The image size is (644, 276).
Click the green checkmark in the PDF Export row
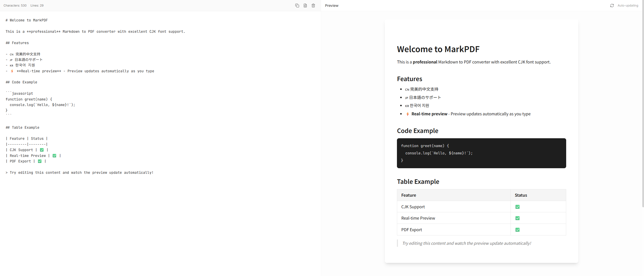click(518, 229)
